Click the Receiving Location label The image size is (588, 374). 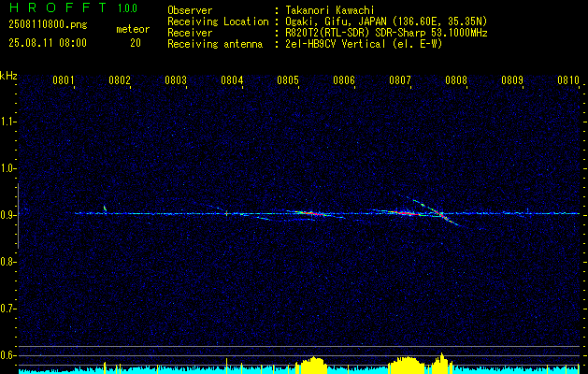coord(218,22)
